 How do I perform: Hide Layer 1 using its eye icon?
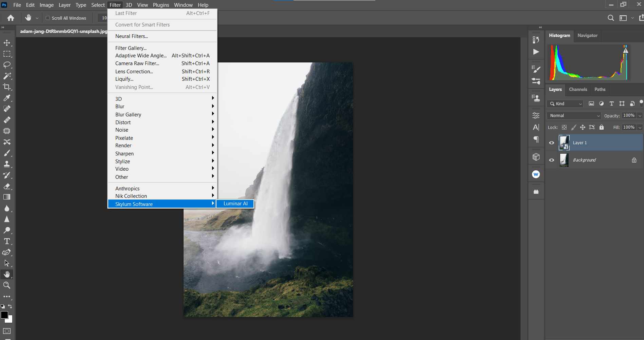click(x=552, y=143)
